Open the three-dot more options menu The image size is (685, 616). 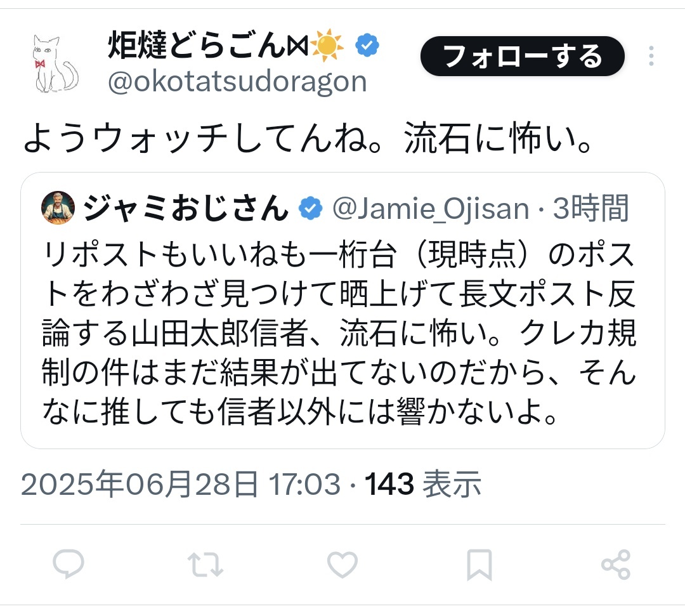[651, 56]
